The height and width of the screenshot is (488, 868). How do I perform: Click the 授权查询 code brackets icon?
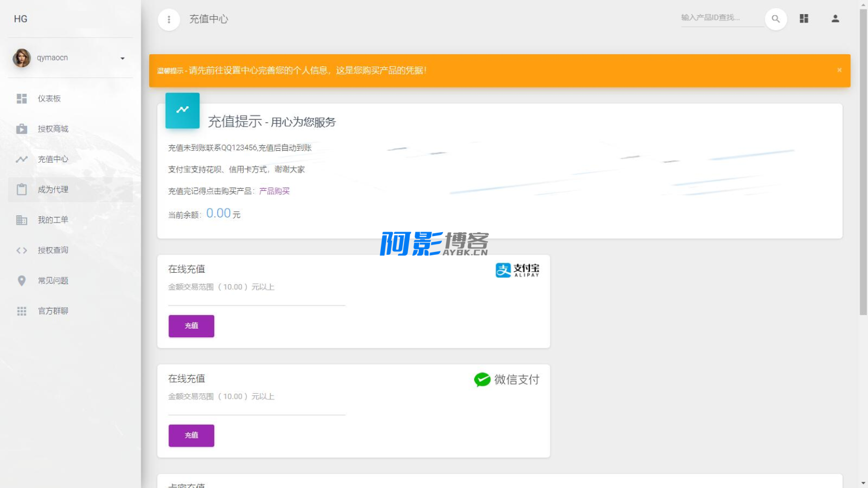21,251
